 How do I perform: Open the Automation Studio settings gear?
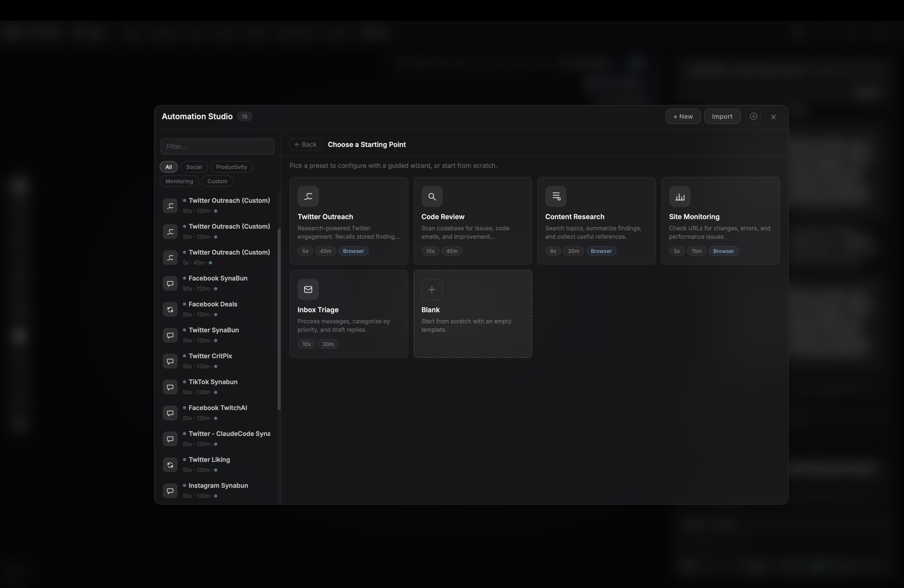(754, 116)
